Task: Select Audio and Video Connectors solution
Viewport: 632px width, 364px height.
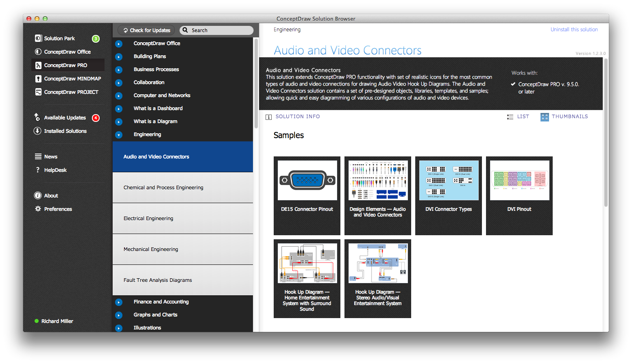Action: [x=183, y=157]
